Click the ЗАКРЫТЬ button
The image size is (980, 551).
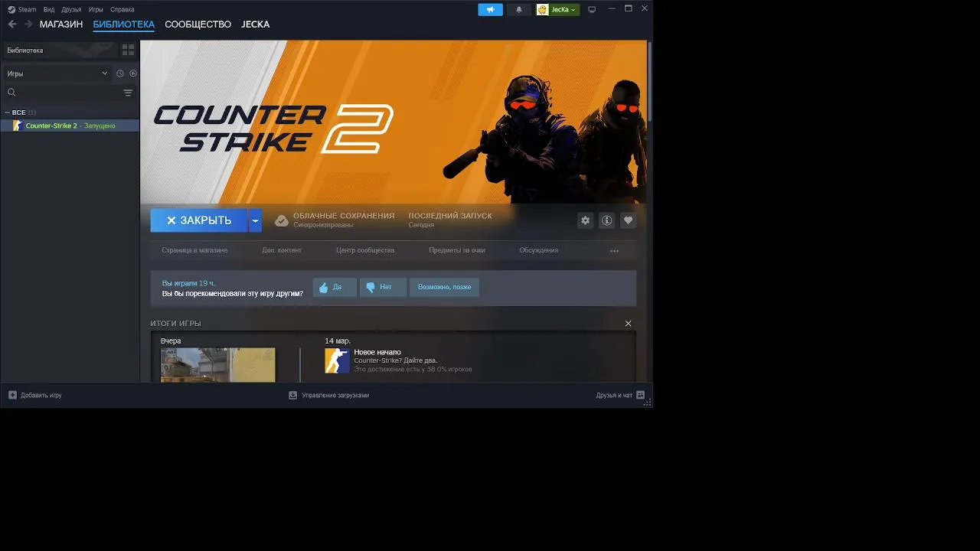[199, 220]
